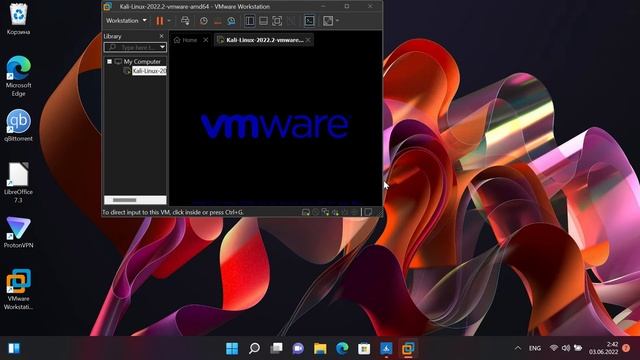Show hidden system tray icons
The image size is (640, 360).
point(518,348)
